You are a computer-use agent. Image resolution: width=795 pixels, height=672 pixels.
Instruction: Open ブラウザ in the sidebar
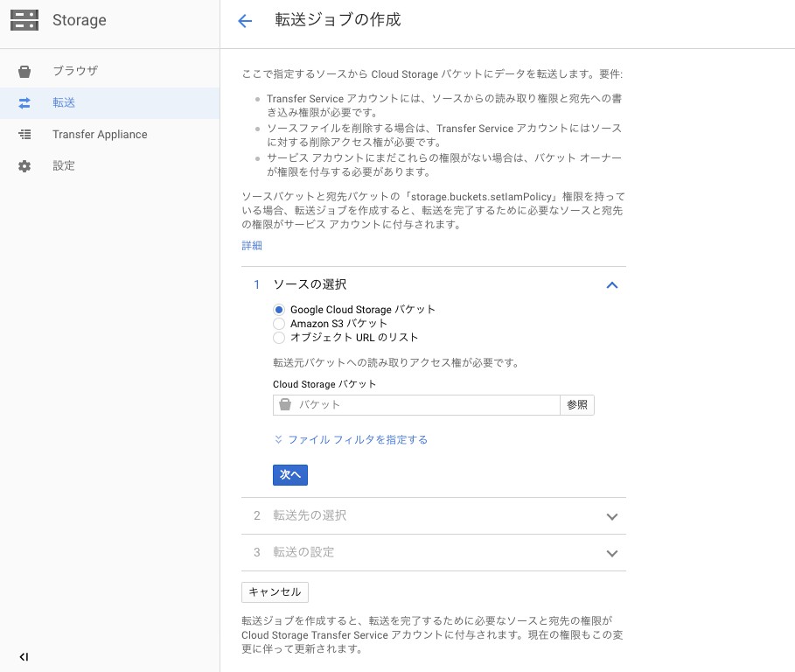pyautogui.click(x=110, y=72)
